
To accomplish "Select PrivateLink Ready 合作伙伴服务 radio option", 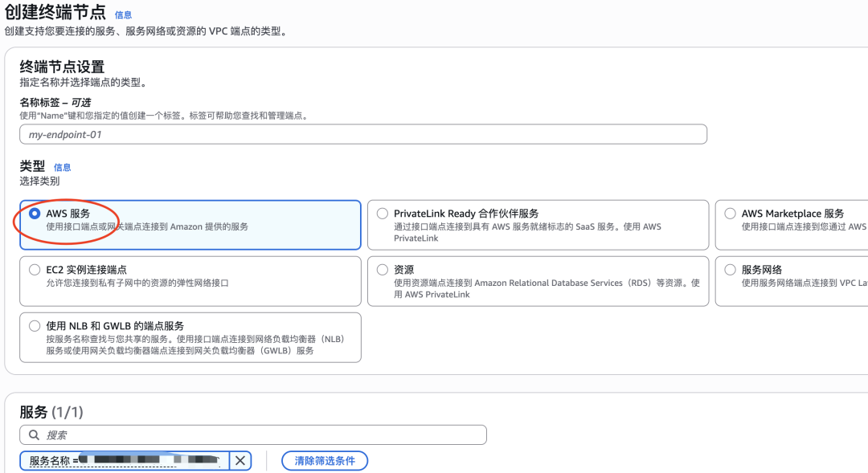I will tap(383, 214).
